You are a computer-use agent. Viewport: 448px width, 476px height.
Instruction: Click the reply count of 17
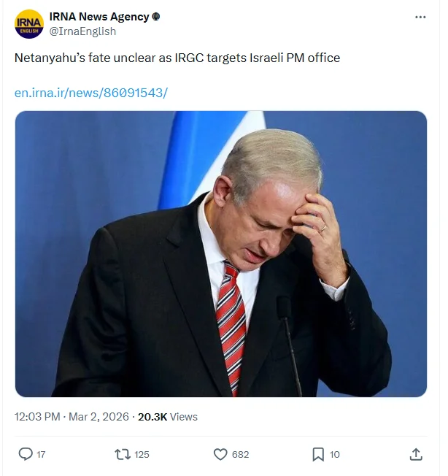click(41, 454)
